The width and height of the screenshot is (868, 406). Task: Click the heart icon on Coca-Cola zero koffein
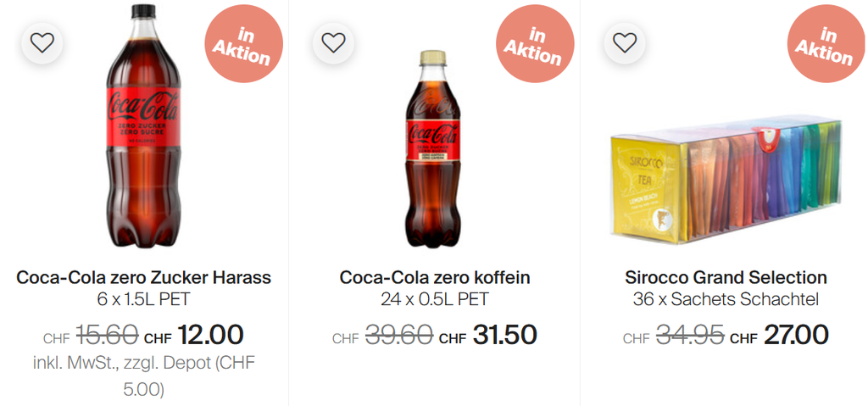(x=333, y=42)
